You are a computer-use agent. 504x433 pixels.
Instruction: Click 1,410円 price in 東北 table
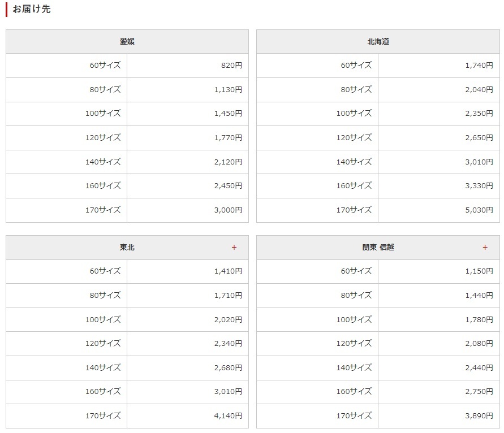(228, 271)
